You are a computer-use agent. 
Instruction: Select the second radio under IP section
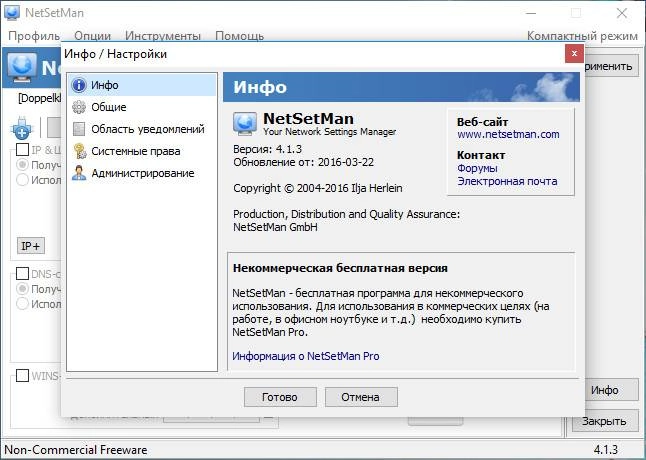tap(22, 180)
